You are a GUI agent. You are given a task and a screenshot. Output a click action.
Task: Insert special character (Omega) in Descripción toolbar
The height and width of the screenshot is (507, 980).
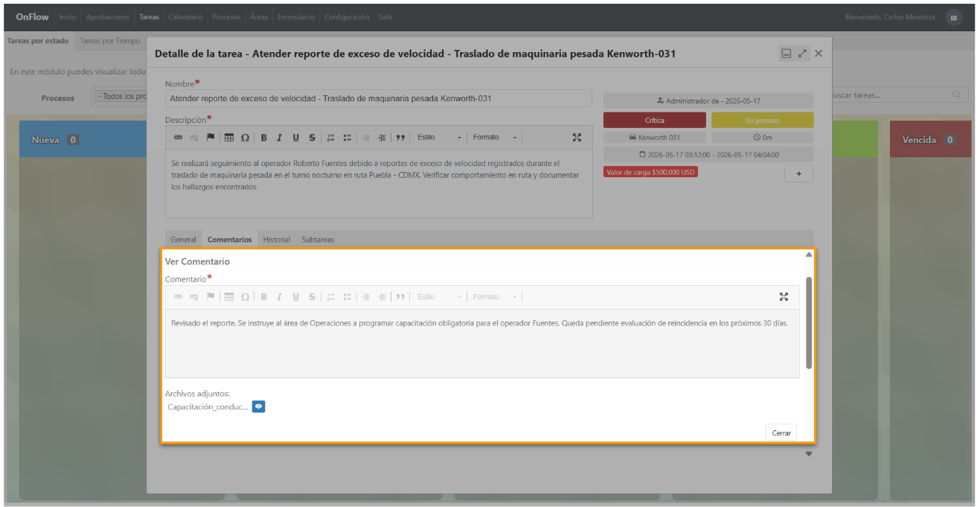[245, 138]
